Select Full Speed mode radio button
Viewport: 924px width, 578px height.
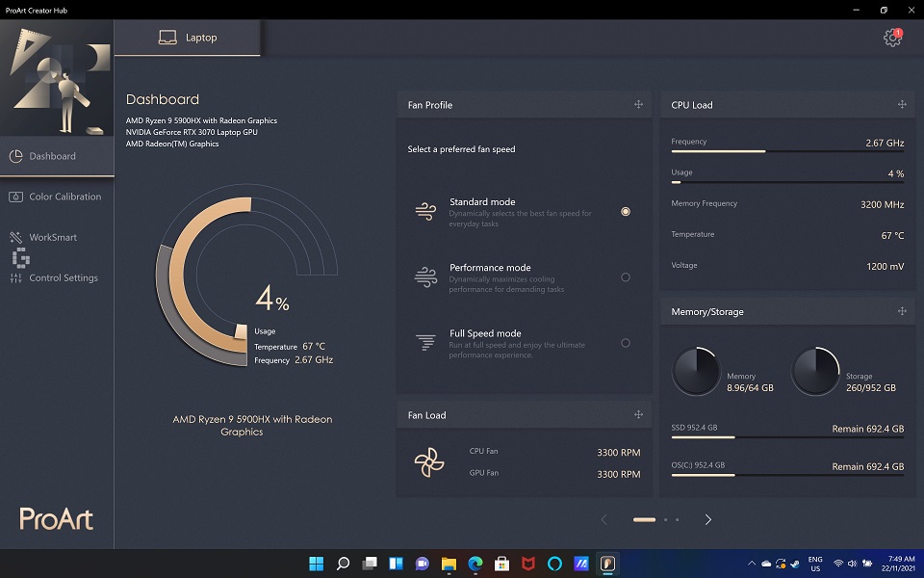pyautogui.click(x=626, y=343)
